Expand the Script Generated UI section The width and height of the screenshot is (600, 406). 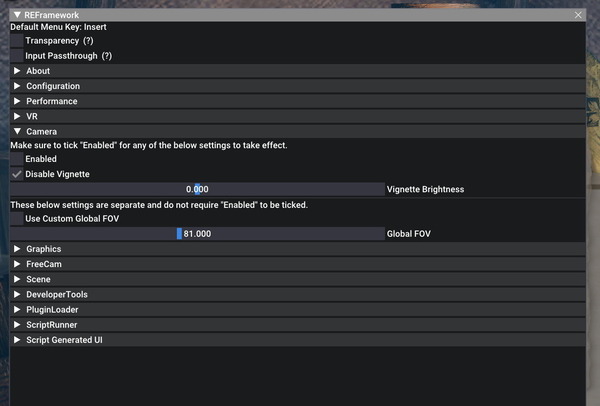tap(298, 340)
